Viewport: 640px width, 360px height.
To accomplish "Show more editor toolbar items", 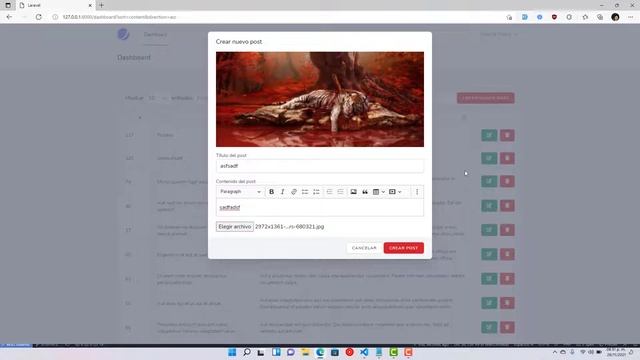I will [x=417, y=192].
